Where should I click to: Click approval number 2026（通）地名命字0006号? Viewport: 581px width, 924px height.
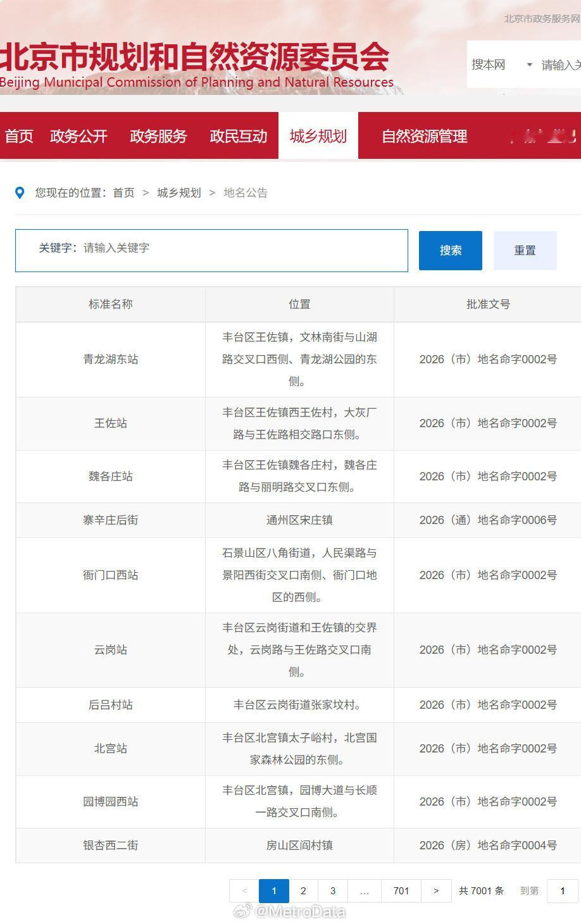click(488, 520)
